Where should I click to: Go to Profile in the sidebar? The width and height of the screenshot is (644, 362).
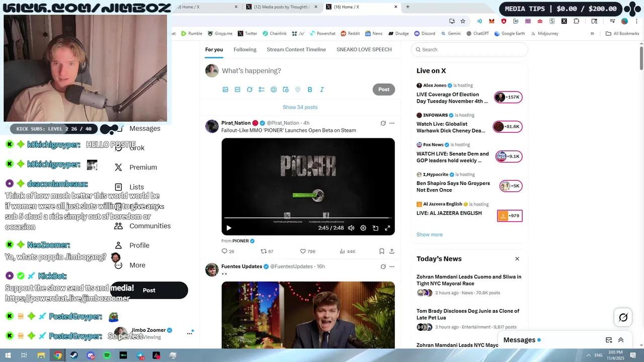[132, 245]
